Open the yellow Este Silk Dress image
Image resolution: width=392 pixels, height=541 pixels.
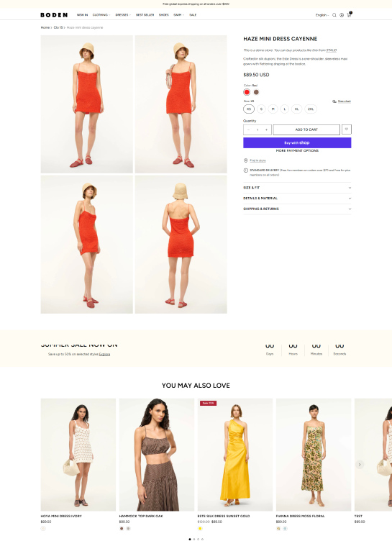point(235,455)
